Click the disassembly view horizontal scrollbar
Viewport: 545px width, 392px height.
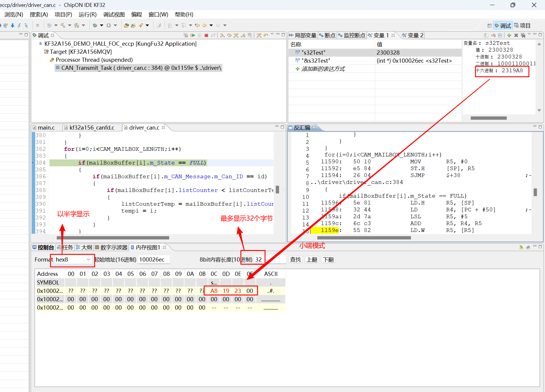coord(364,238)
